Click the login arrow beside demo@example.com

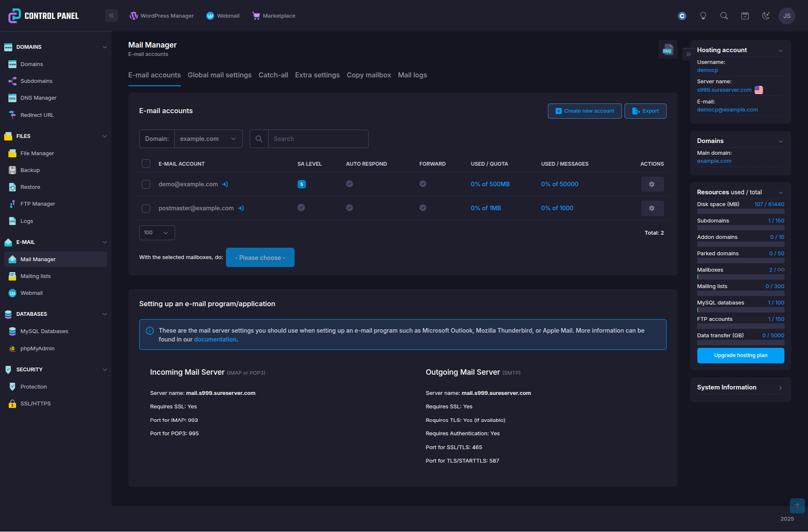point(225,184)
